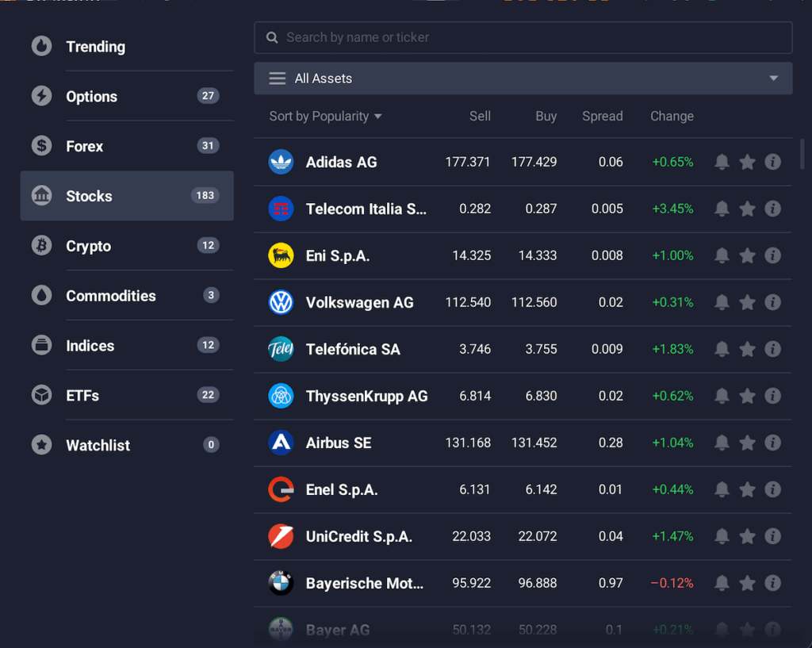
Task: Open the Crypto category
Action: pyautogui.click(x=127, y=246)
